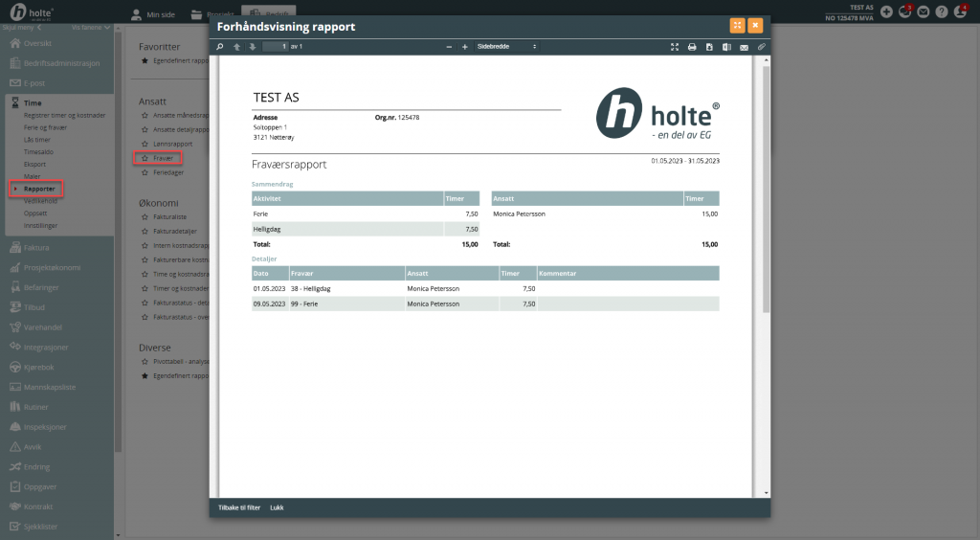
Task: Save the report as PDF document
Action: [709, 47]
